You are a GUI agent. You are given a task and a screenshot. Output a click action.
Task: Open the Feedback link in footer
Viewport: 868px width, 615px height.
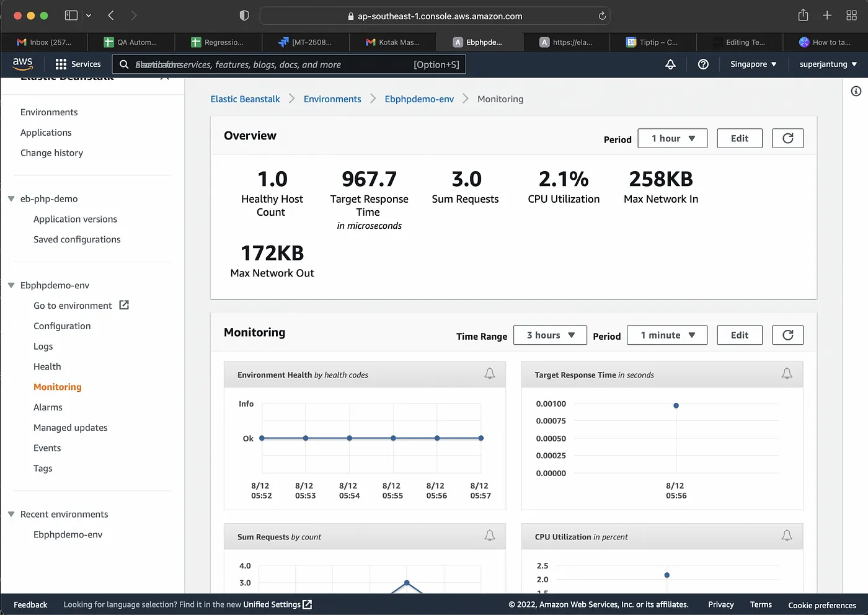click(30, 604)
